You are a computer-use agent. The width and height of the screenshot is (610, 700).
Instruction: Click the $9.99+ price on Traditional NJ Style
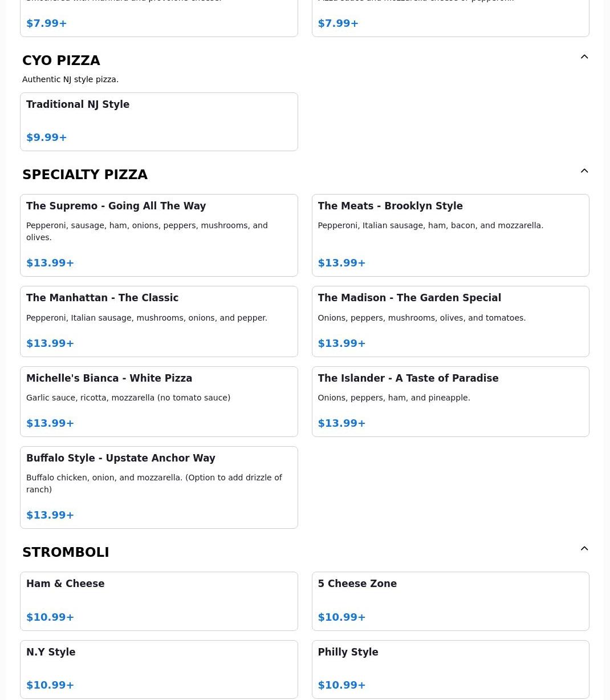(x=47, y=137)
